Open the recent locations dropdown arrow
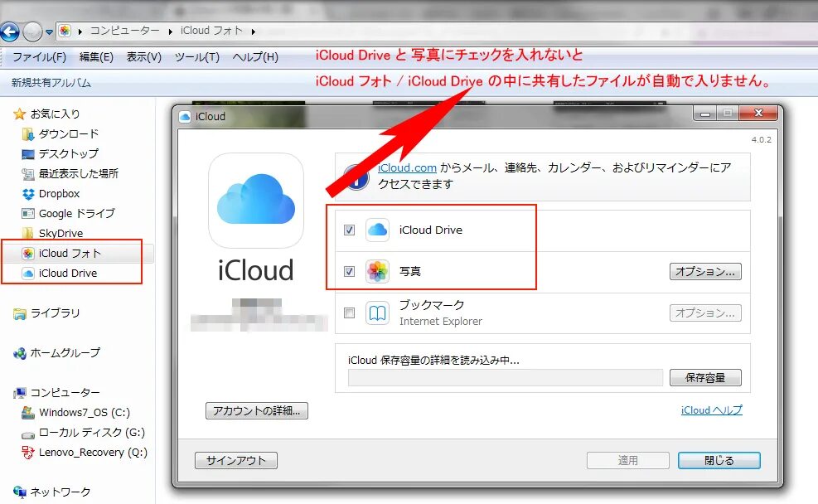This screenshot has height=504, width=818. (49, 32)
